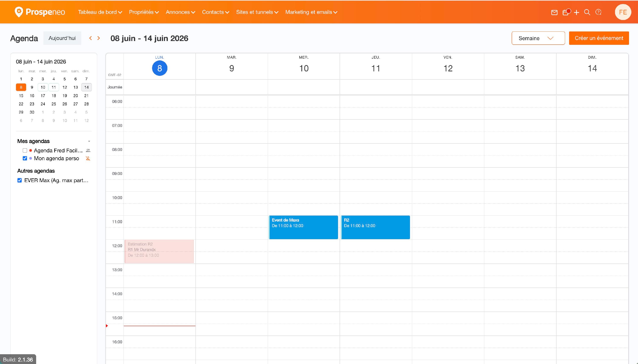This screenshot has height=364, width=638.
Task: Open the Event de Maxs event
Action: (303, 227)
